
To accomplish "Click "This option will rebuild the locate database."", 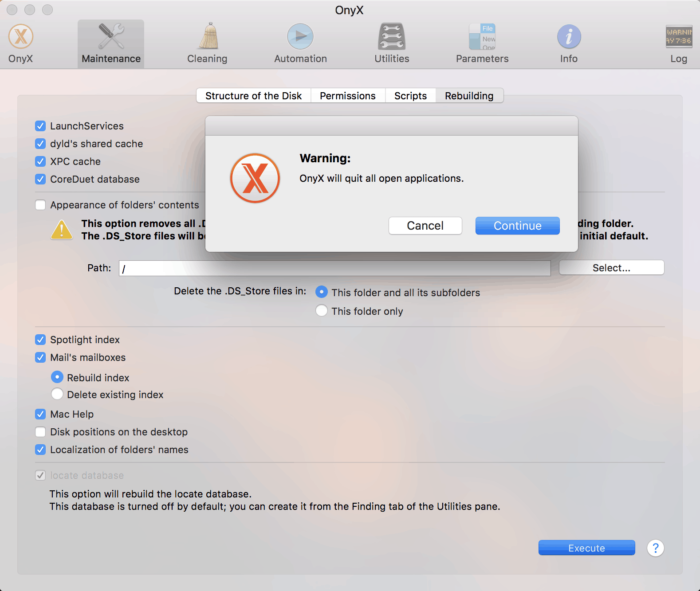I will 150,494.
